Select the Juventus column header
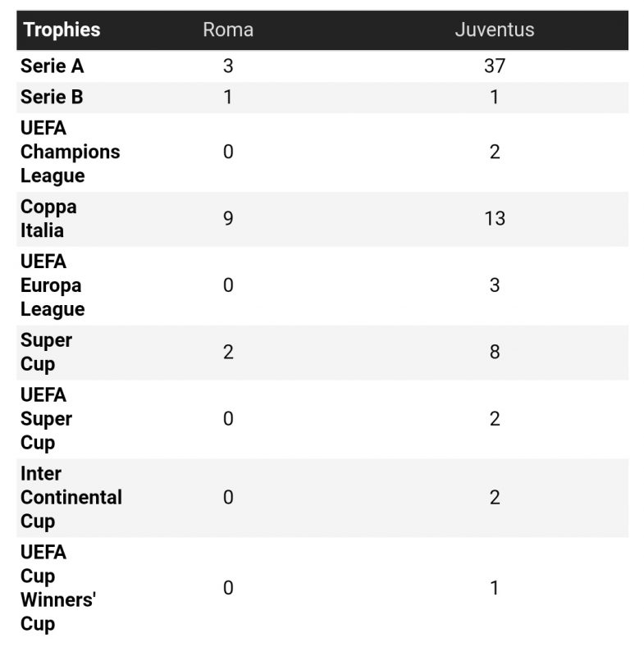Image resolution: width=644 pixels, height=656 pixels. coord(494,30)
